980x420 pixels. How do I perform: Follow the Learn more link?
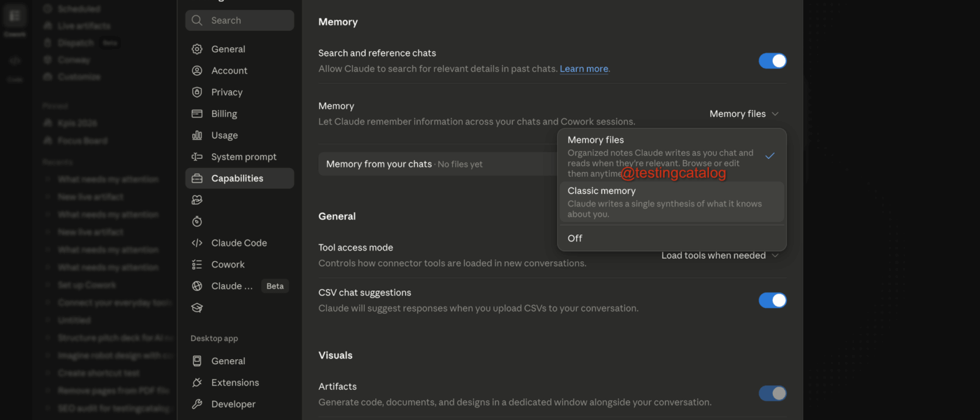tap(584, 69)
